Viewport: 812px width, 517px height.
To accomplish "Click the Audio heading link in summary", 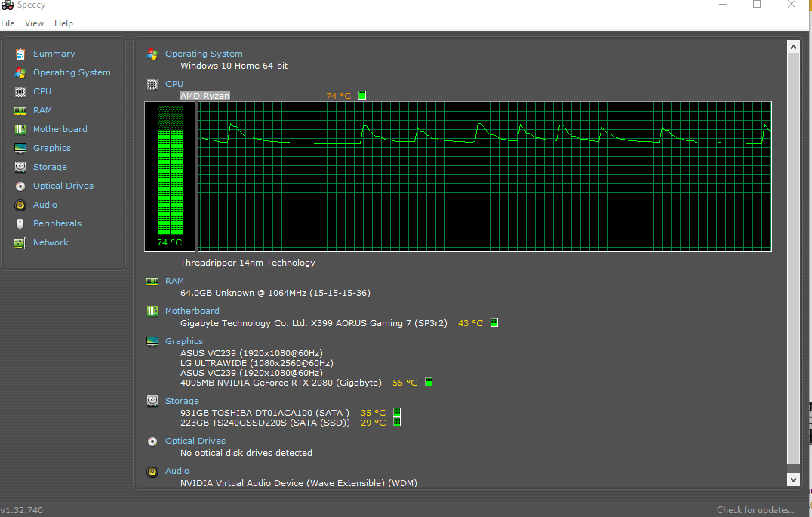I will 177,471.
